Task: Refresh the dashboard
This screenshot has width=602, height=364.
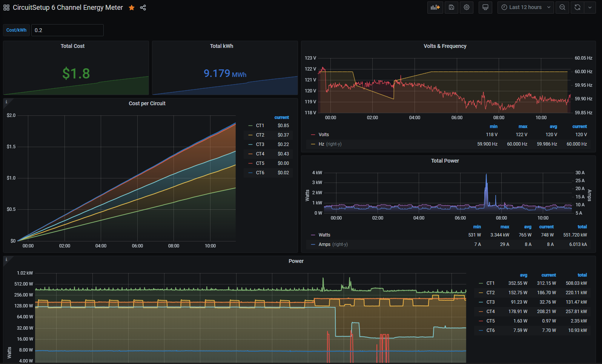Action: tap(577, 8)
